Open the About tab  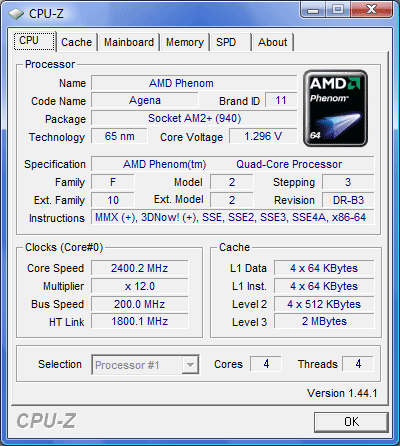click(273, 42)
